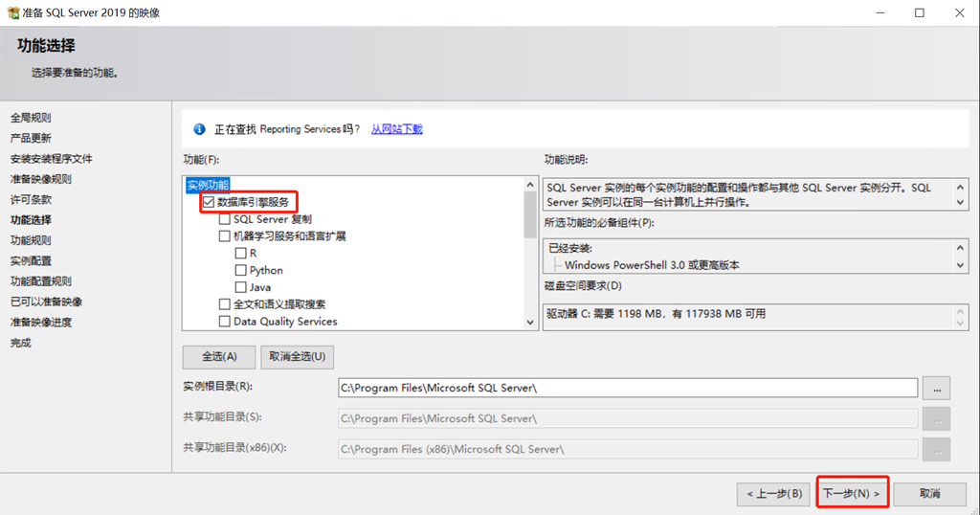
Task: Enable 机器学习服务和语言扩展 checkbox
Action: [x=224, y=236]
